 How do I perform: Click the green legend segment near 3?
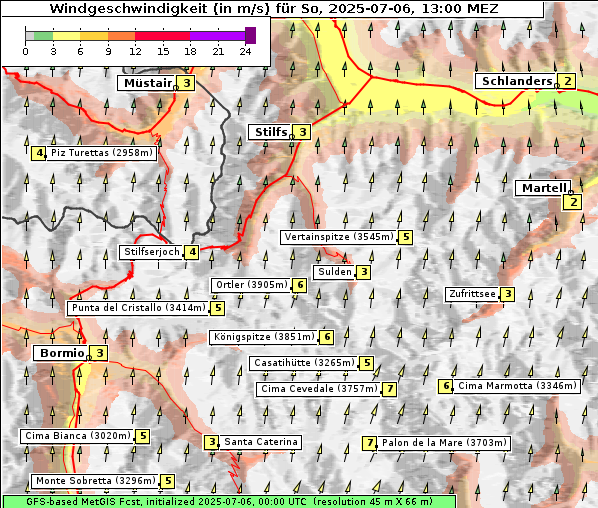43,36
